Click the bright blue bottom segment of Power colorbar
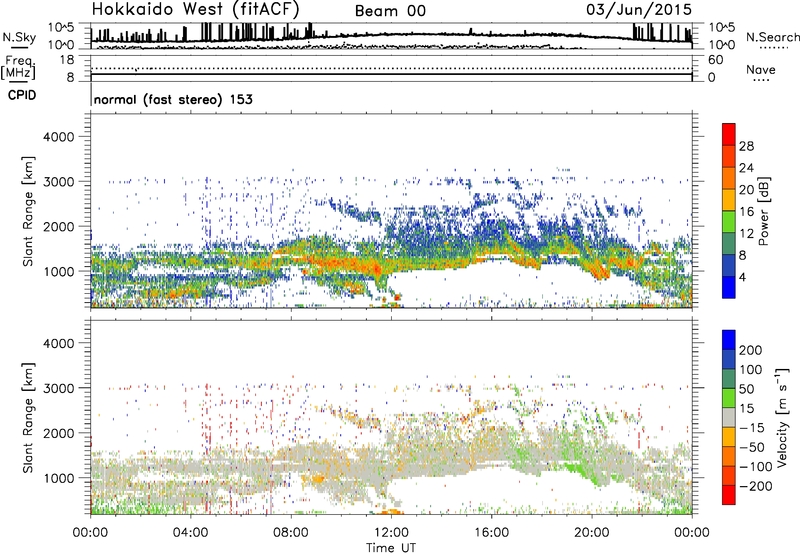The height and width of the screenshot is (554, 800). [729, 287]
